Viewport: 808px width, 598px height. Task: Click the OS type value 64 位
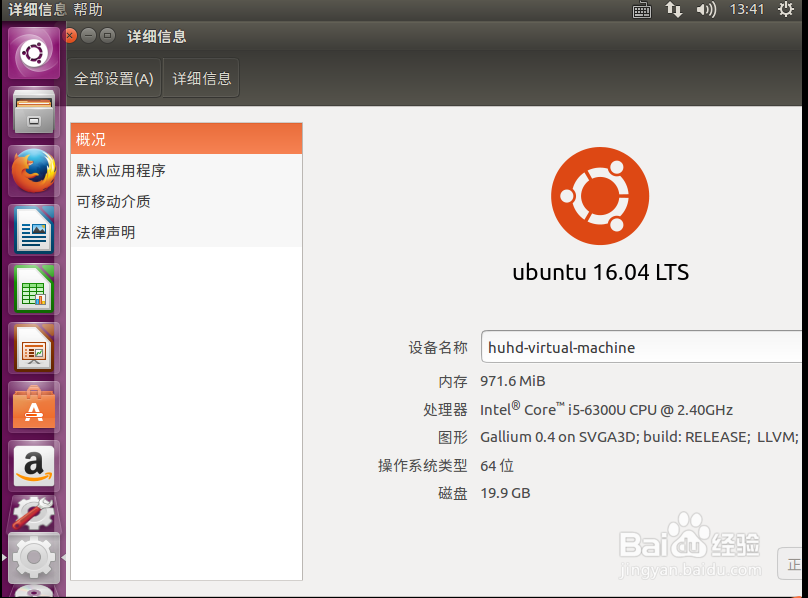[497, 466]
